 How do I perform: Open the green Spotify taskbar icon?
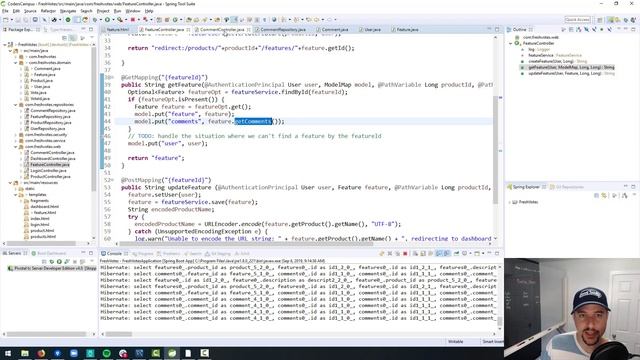click(x=107, y=353)
